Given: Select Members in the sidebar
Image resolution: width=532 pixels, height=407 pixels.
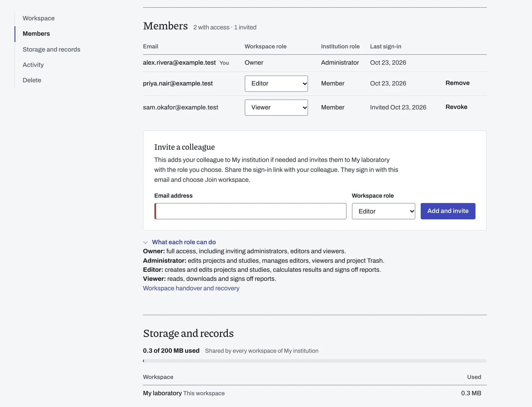Looking at the screenshot, I should (x=36, y=34).
